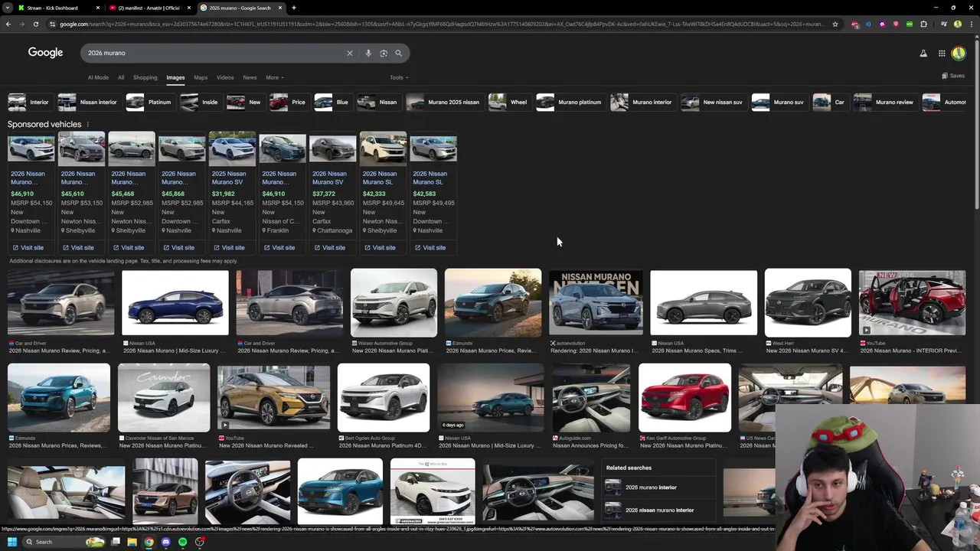
Task: Open a new browser tab
Action: [294, 8]
